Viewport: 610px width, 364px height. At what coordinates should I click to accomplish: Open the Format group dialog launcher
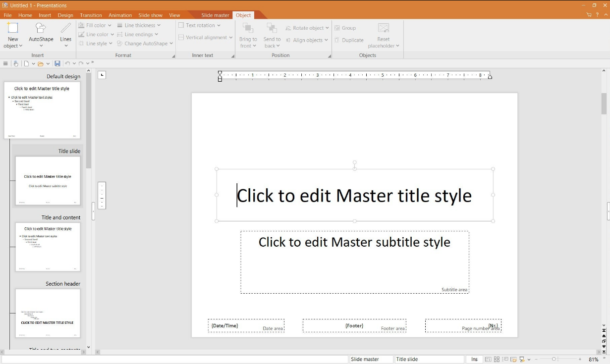point(173,56)
